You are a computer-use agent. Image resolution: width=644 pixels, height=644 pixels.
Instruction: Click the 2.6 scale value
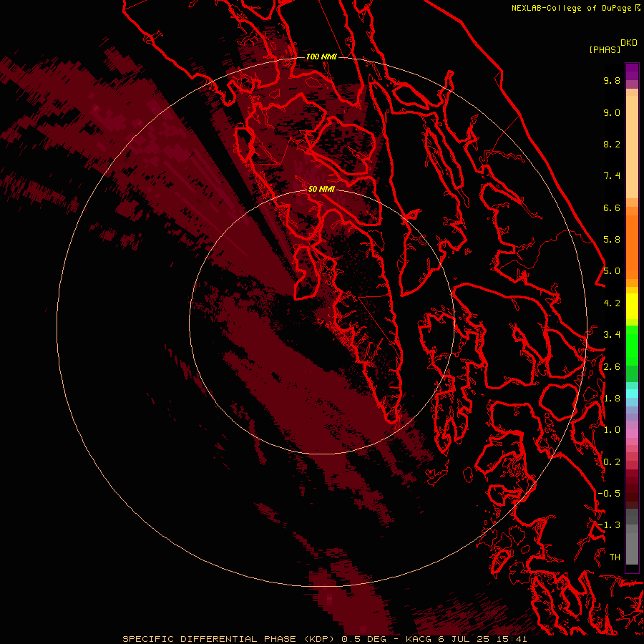pyautogui.click(x=612, y=367)
